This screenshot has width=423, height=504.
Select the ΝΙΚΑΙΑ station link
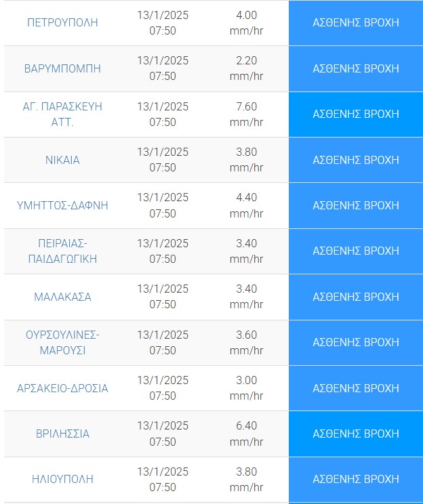pyautogui.click(x=62, y=160)
